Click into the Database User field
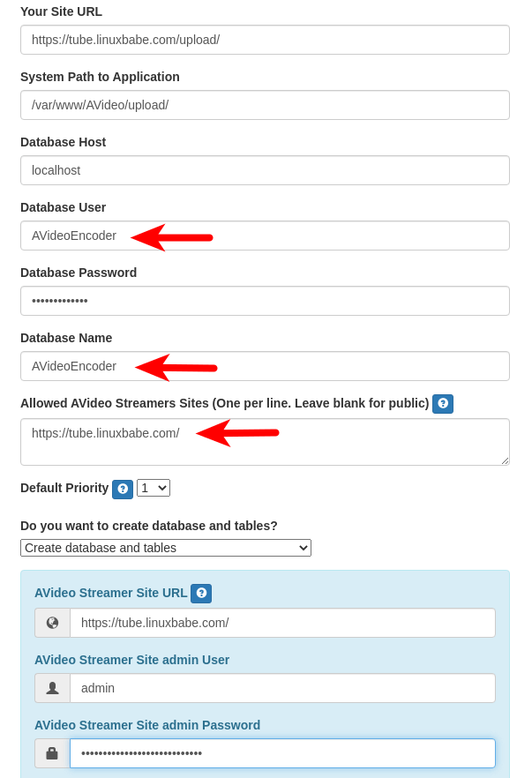 point(353,236)
